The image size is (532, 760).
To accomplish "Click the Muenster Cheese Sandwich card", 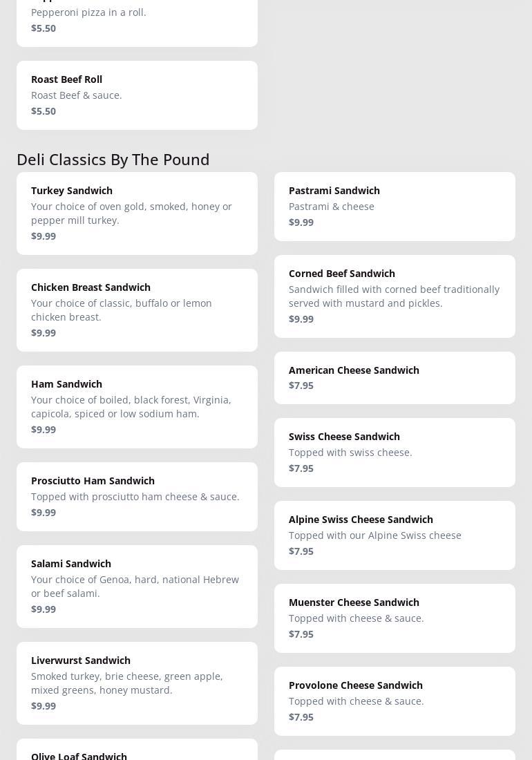I will [395, 618].
